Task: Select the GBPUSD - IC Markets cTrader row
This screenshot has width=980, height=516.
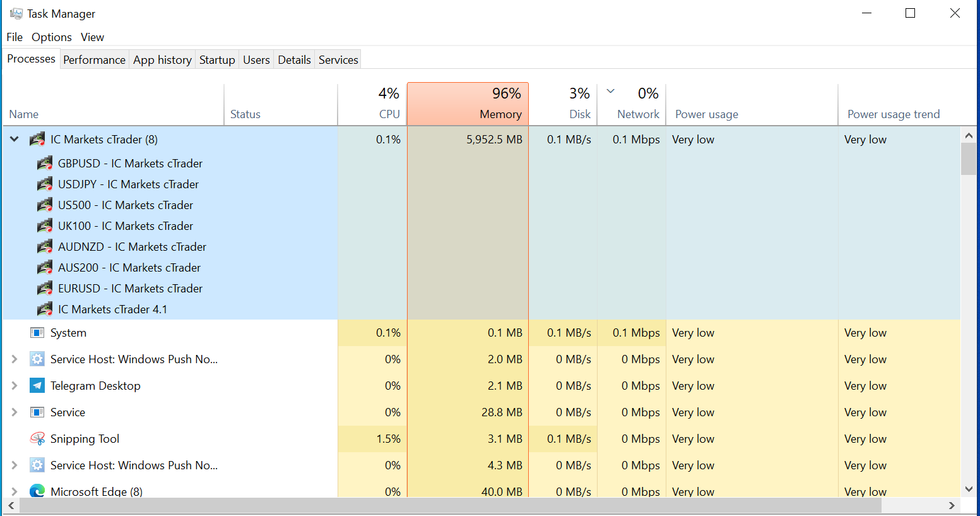Action: click(481, 164)
